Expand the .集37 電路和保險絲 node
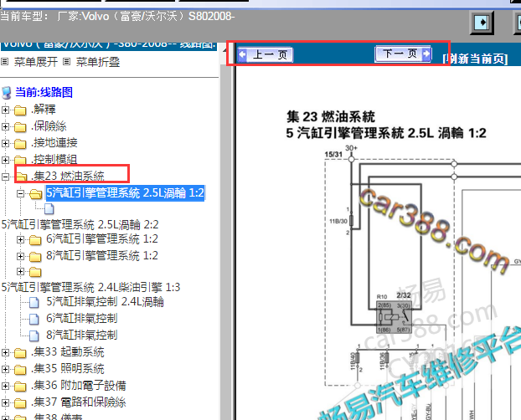Image resolution: width=521 pixels, height=420 pixels. (x=5, y=402)
